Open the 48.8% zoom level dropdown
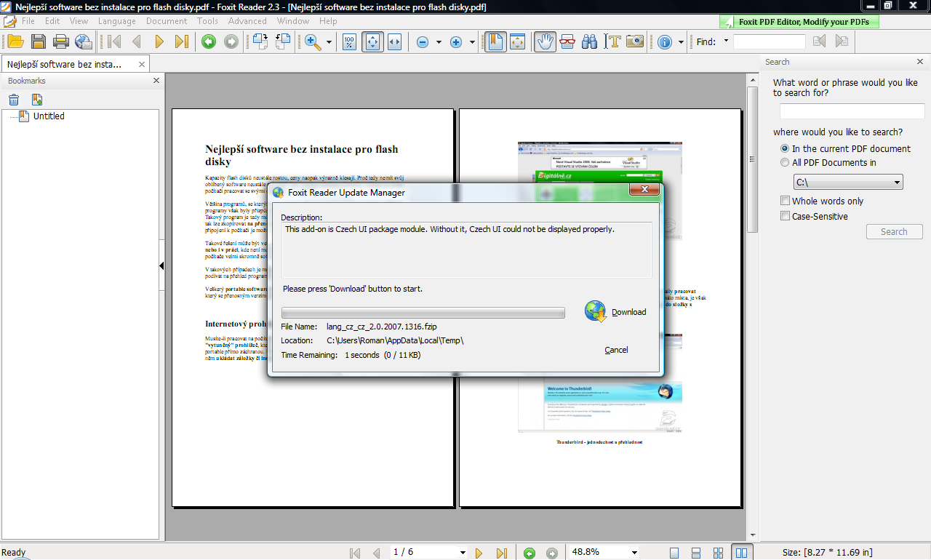This screenshot has width=931, height=560. [634, 553]
